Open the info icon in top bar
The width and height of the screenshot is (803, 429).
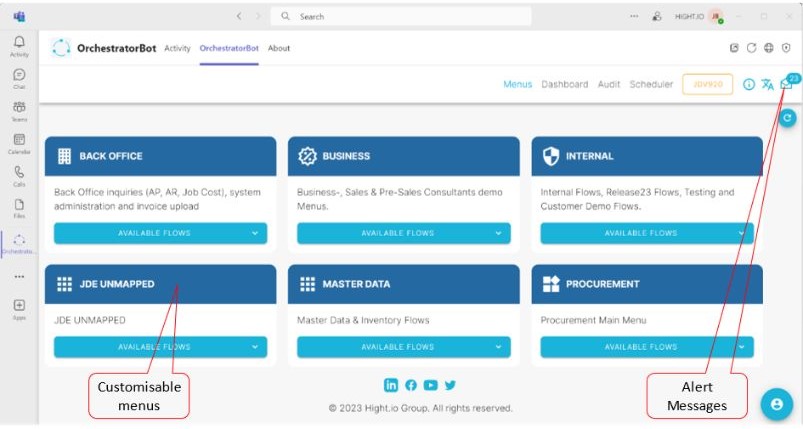point(749,84)
